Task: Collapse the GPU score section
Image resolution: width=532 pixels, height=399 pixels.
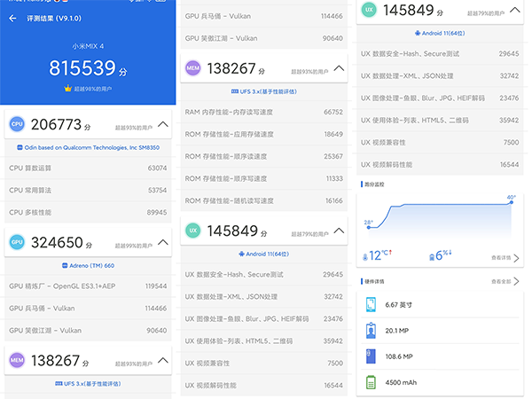Action: 162,241
